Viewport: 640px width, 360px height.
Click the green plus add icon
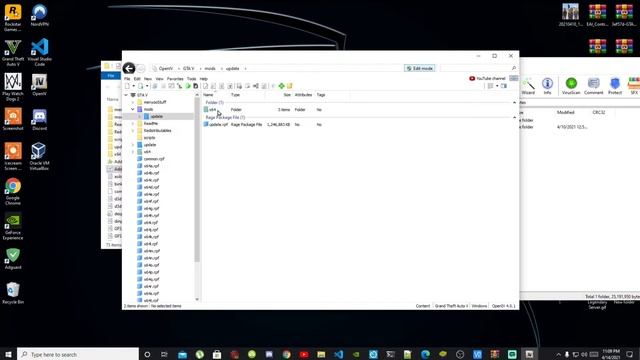[x=281, y=86]
